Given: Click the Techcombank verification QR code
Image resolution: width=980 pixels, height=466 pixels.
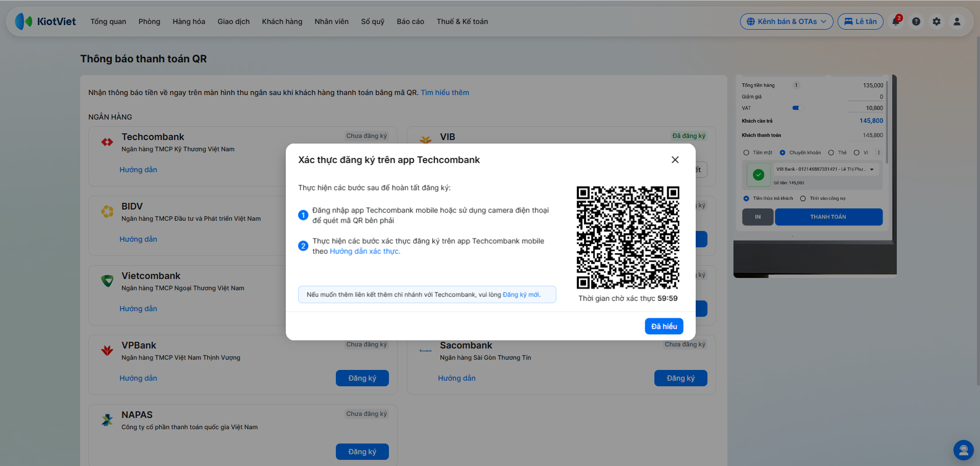Looking at the screenshot, I should (628, 238).
